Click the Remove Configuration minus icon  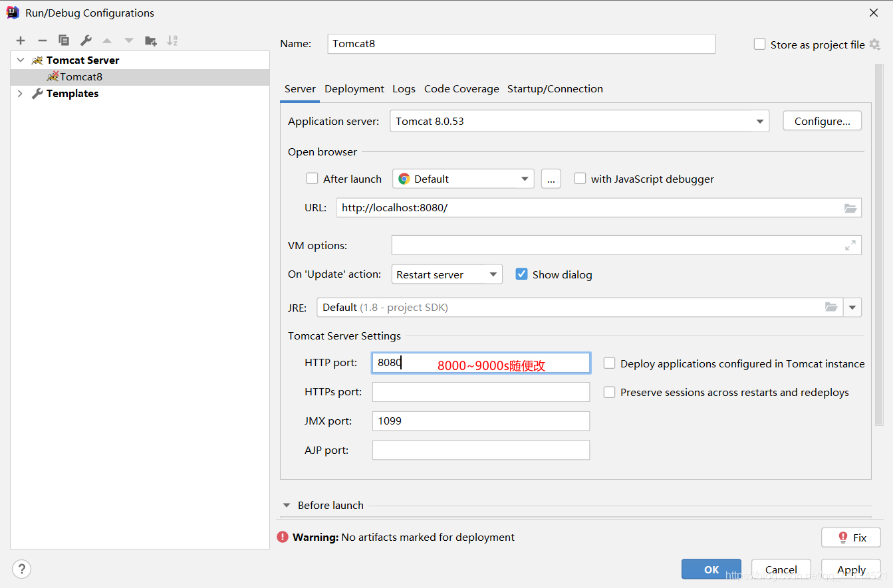point(42,41)
